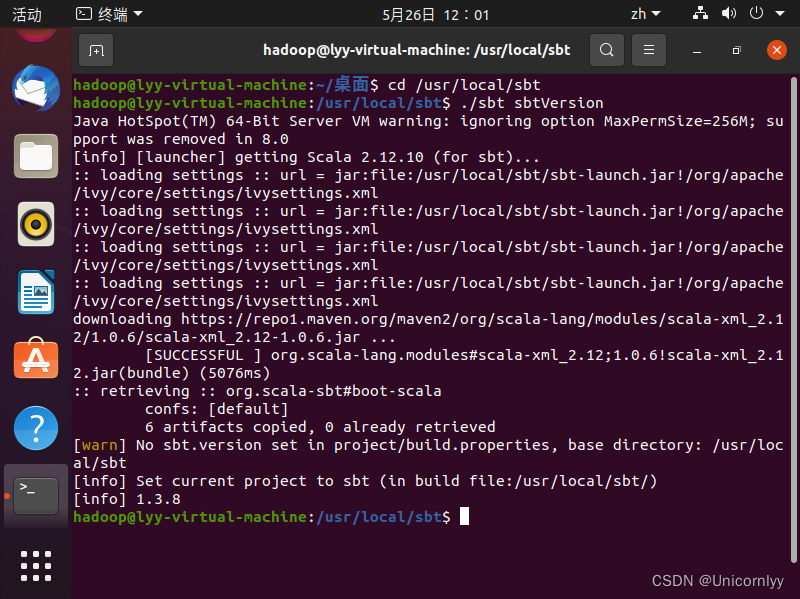Click '[info] [launcher] getting Scala 2.12.10' line
This screenshot has width=800, height=599.
[306, 157]
